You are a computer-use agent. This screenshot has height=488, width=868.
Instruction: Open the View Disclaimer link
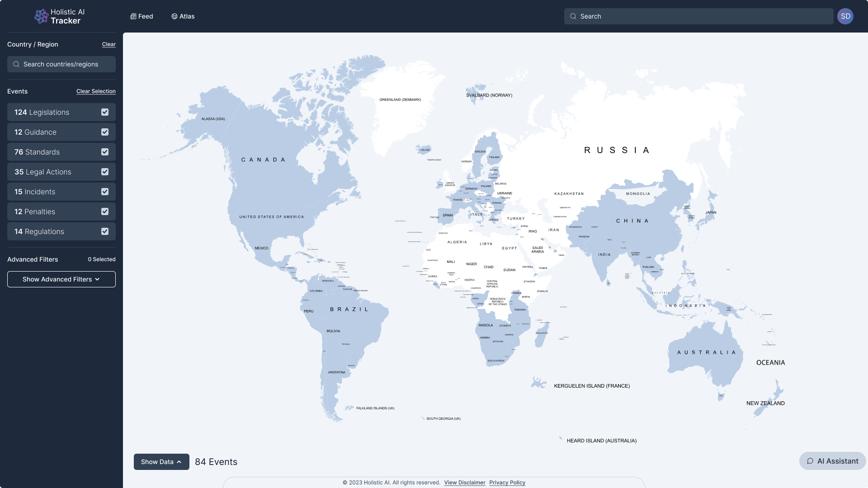tap(464, 483)
